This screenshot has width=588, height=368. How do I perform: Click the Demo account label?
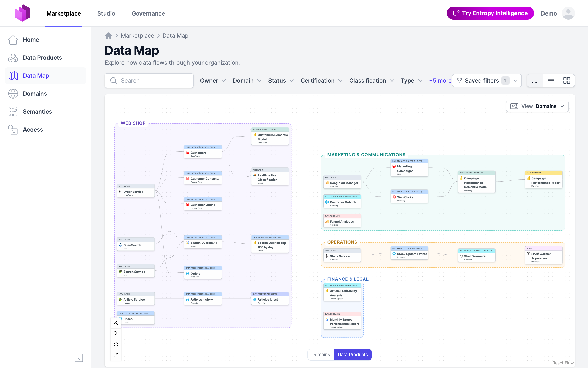(549, 13)
